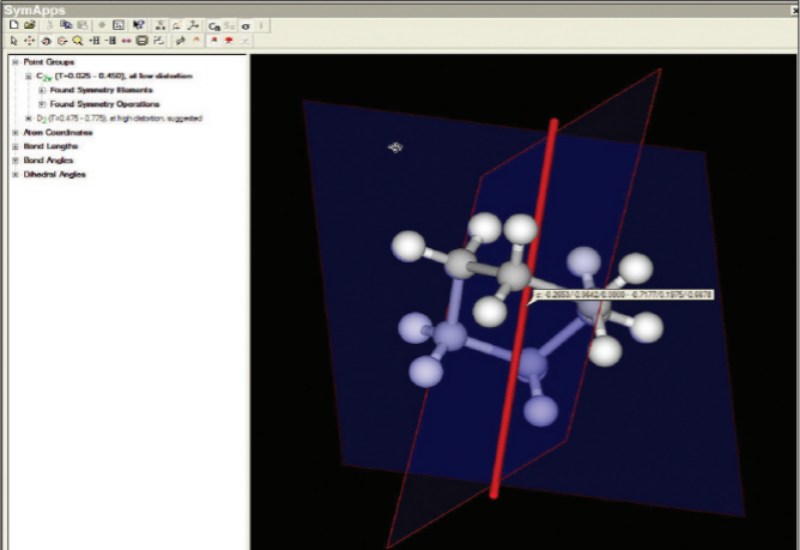Select the Bond Angles tree item
Image resolution: width=800 pixels, height=550 pixels.
point(49,160)
